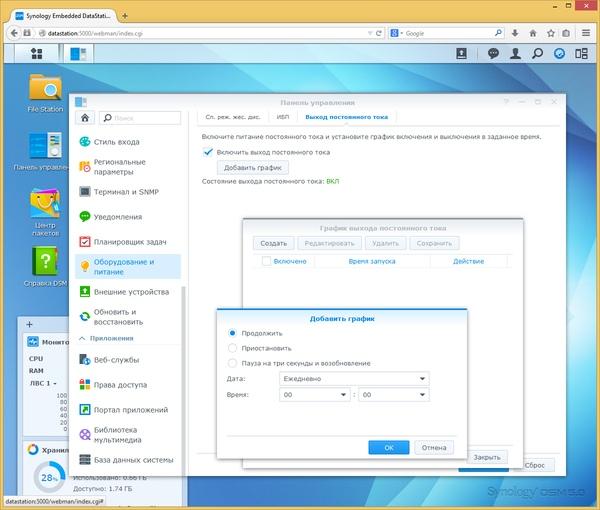Bookmark page with star icon
The height and width of the screenshot is (510, 600).
pos(551,33)
